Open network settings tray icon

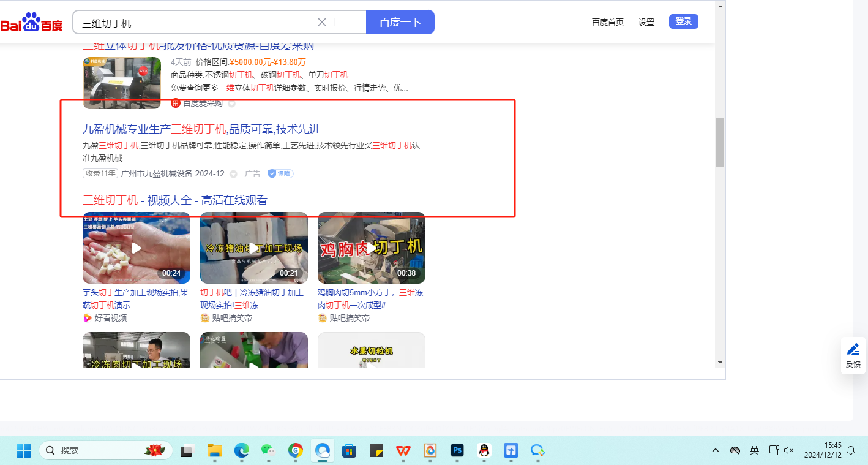(x=774, y=450)
